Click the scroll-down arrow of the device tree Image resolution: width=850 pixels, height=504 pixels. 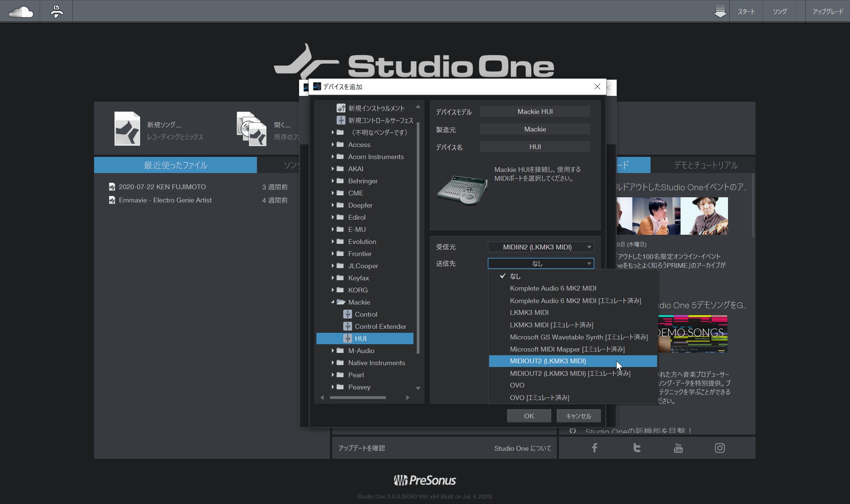pos(418,388)
